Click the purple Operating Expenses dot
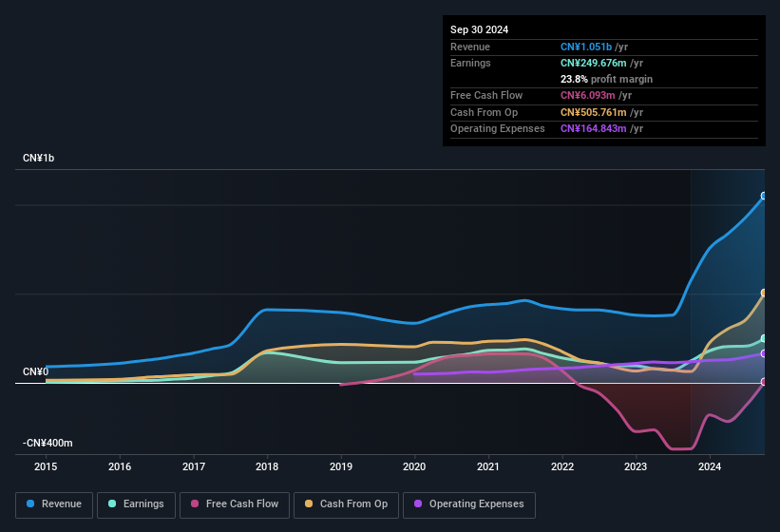Viewport: 780px width, 532px height. pos(418,504)
